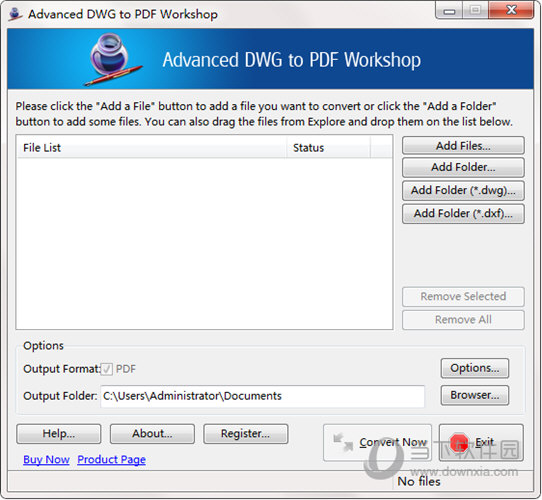Screen dimensions: 542x500
Task: Focus the Output Folder path field
Action: [262, 396]
